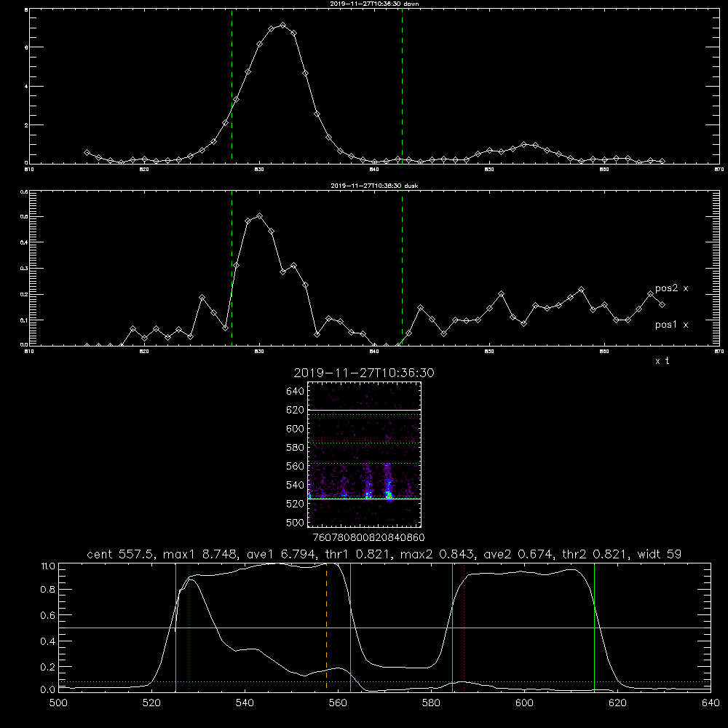Click the bottom plot x-axis label '580'

(431, 703)
